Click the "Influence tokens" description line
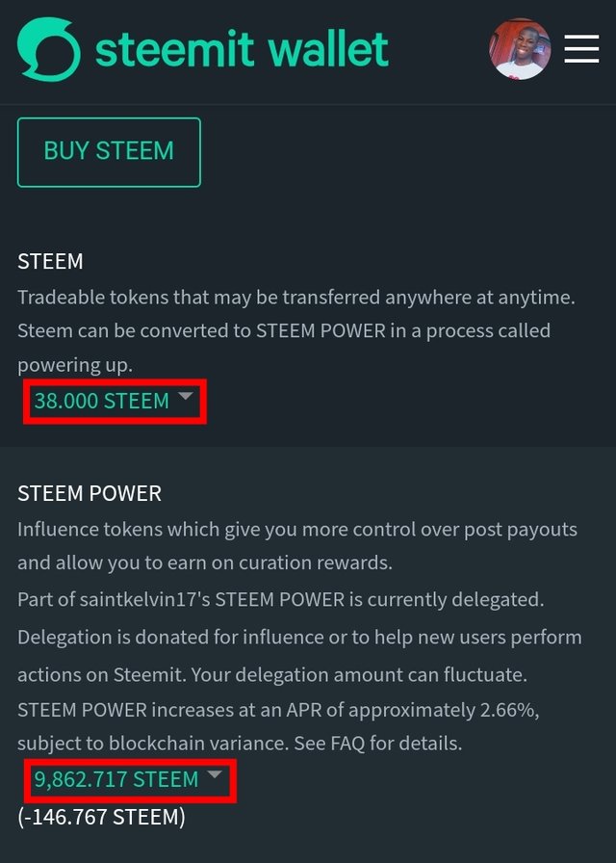Screen dimensions: 616x863 point(296,530)
